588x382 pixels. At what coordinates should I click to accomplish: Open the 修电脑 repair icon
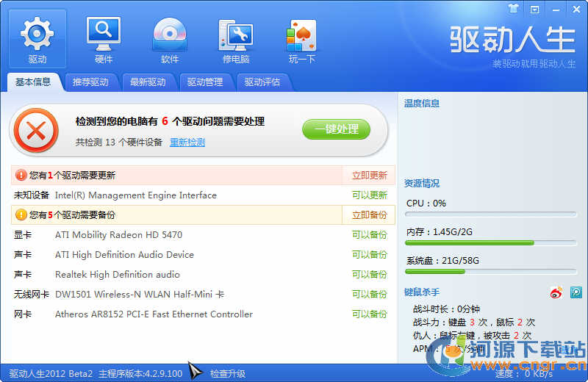pyautogui.click(x=236, y=38)
